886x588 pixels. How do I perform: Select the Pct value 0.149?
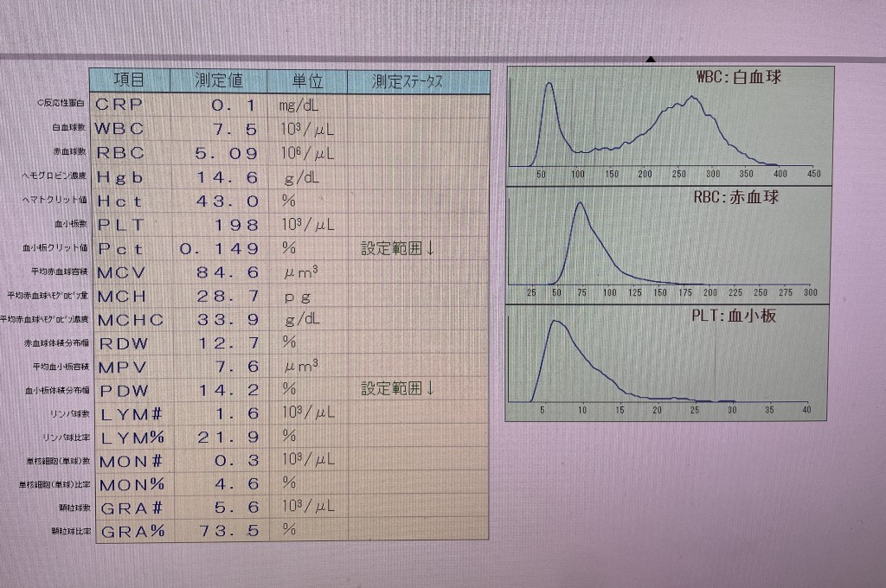point(221,248)
